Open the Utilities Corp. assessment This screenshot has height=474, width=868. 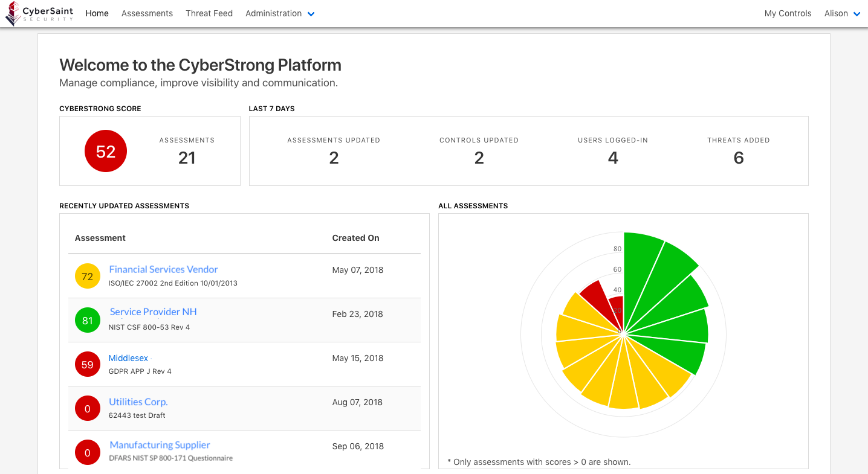click(138, 402)
